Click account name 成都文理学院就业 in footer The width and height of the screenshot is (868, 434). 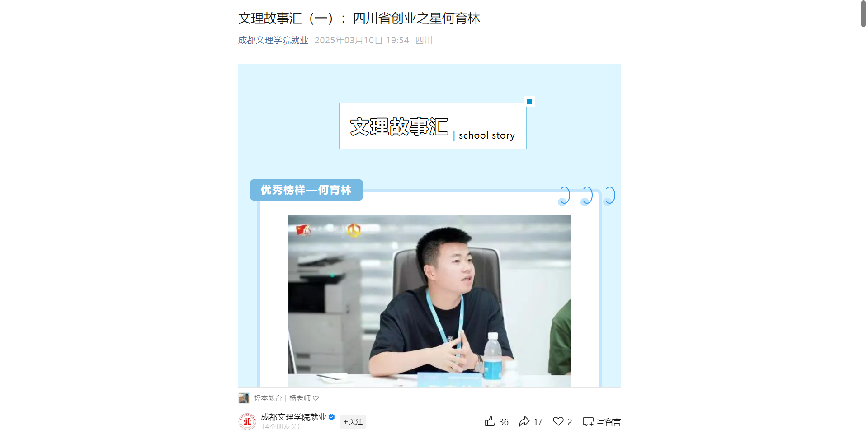[x=293, y=417]
